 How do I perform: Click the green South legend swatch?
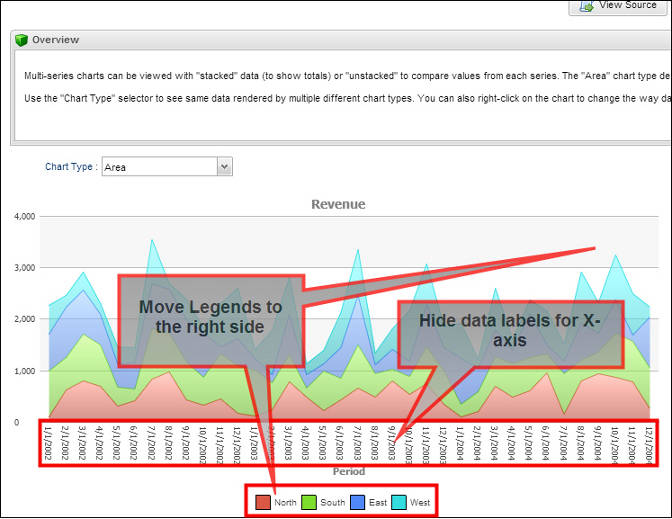pyautogui.click(x=309, y=502)
